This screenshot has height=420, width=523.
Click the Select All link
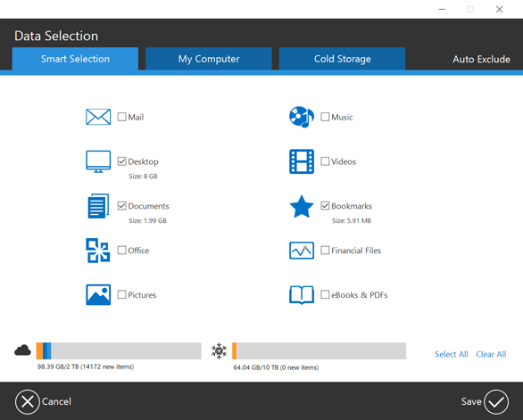pos(452,354)
